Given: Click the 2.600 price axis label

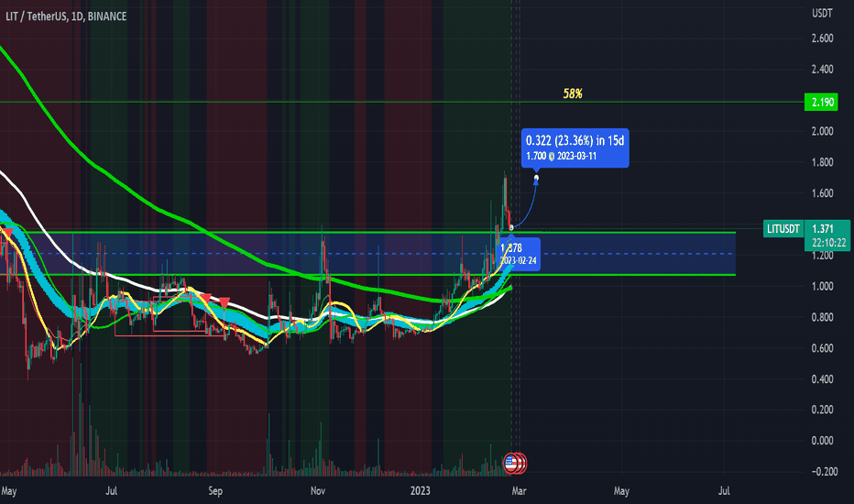Looking at the screenshot, I should [823, 38].
